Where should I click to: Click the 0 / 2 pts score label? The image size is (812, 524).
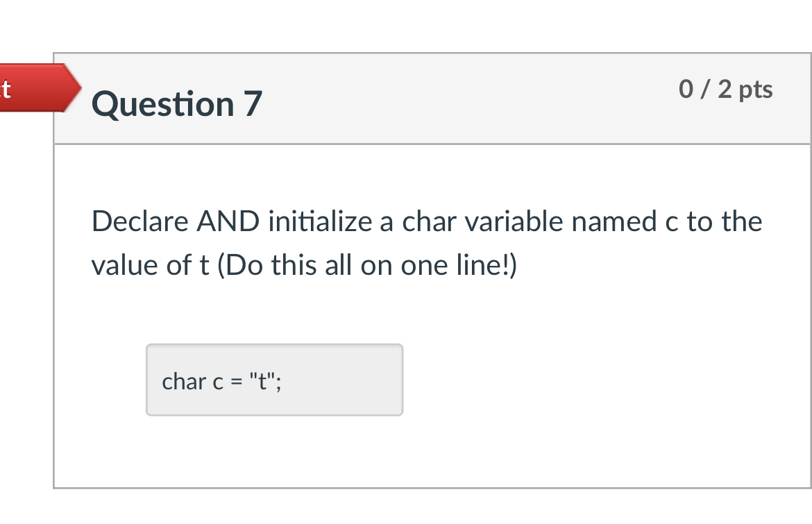727,89
